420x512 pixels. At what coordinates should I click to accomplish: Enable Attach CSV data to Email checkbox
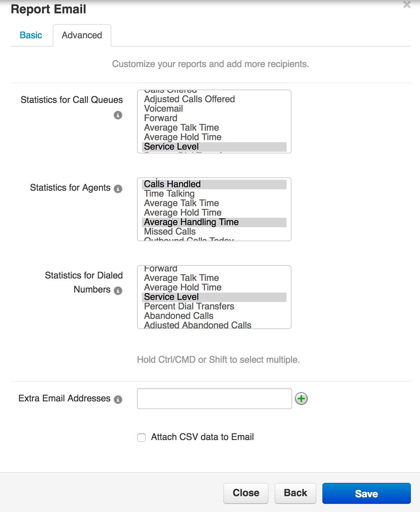[x=142, y=438]
